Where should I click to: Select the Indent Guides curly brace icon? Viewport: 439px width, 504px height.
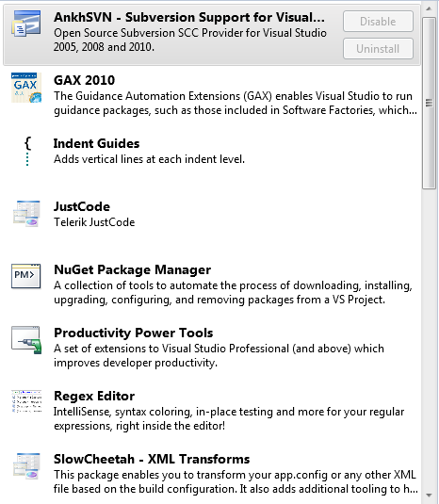point(27,152)
